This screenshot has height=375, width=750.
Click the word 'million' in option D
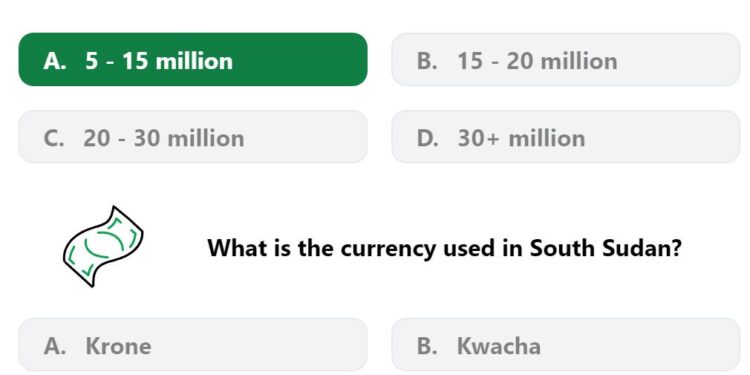click(x=547, y=139)
